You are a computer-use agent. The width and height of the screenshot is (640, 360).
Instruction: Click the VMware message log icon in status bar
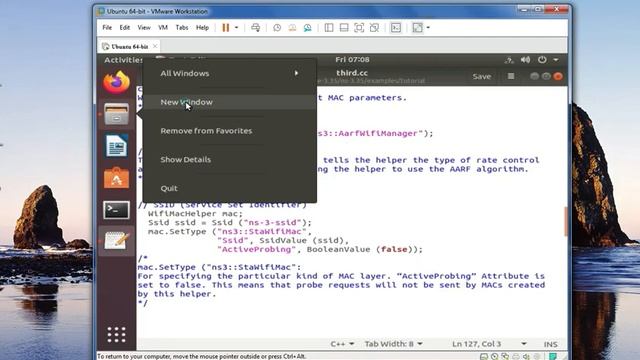[553, 356]
